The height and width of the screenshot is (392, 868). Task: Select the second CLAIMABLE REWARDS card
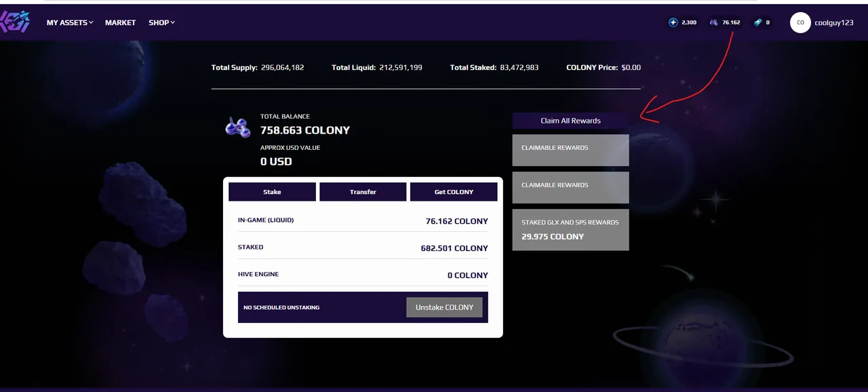tap(570, 187)
